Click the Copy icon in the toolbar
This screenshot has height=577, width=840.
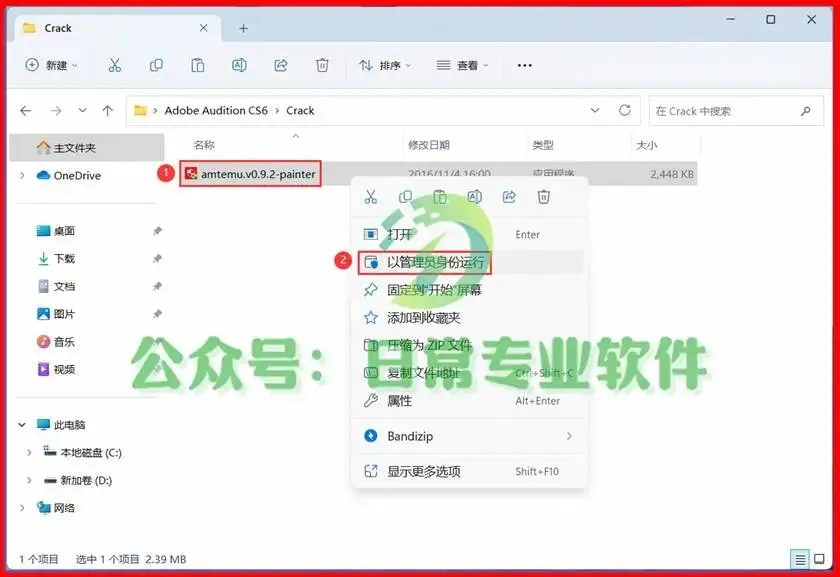point(156,65)
